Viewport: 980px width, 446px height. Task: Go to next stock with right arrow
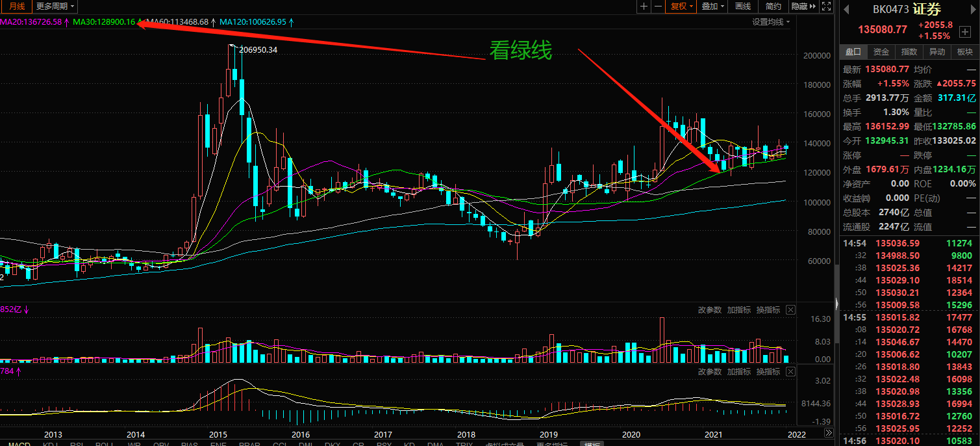(973, 9)
